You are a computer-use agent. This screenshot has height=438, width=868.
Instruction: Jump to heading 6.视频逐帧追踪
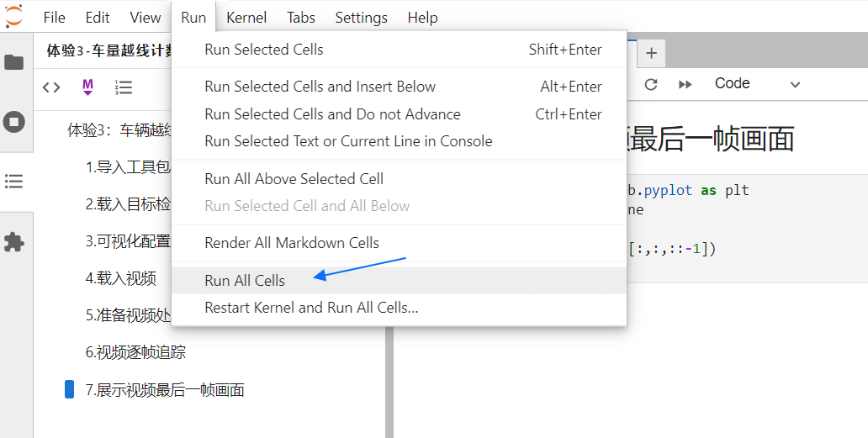coord(135,352)
